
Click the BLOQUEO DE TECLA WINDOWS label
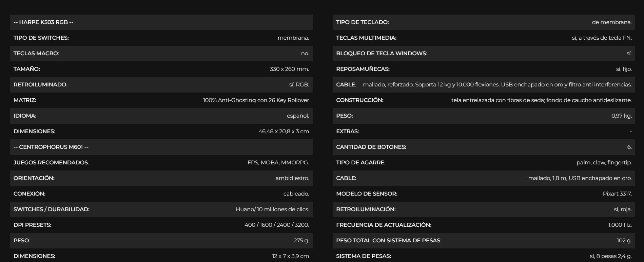tap(382, 54)
